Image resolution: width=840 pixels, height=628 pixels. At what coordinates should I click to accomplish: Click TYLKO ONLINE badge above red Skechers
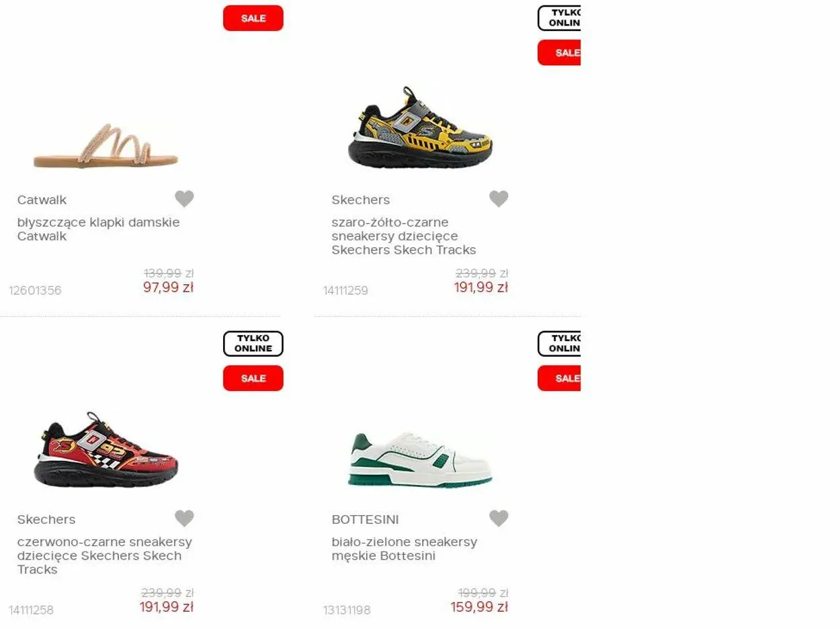[x=253, y=343]
